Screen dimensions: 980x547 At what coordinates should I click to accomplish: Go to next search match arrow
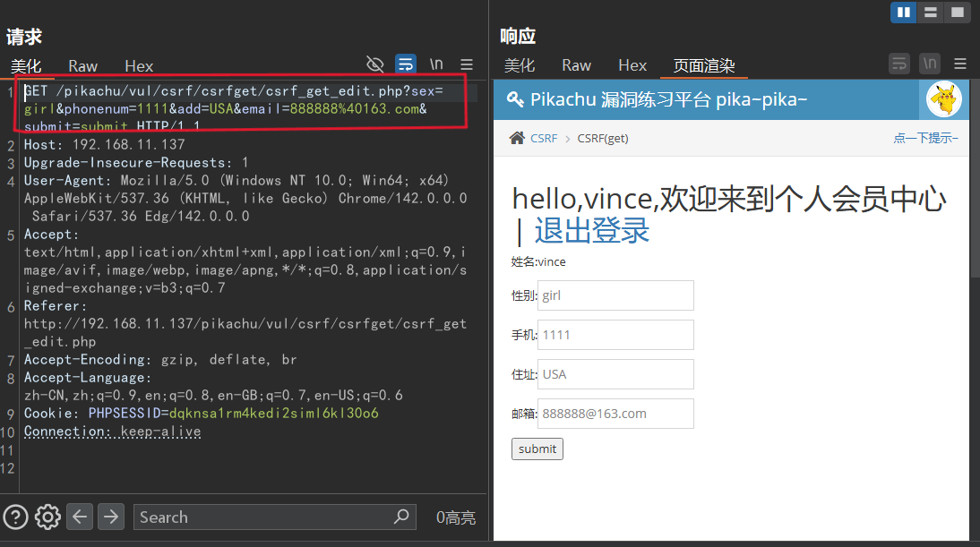pyautogui.click(x=111, y=517)
